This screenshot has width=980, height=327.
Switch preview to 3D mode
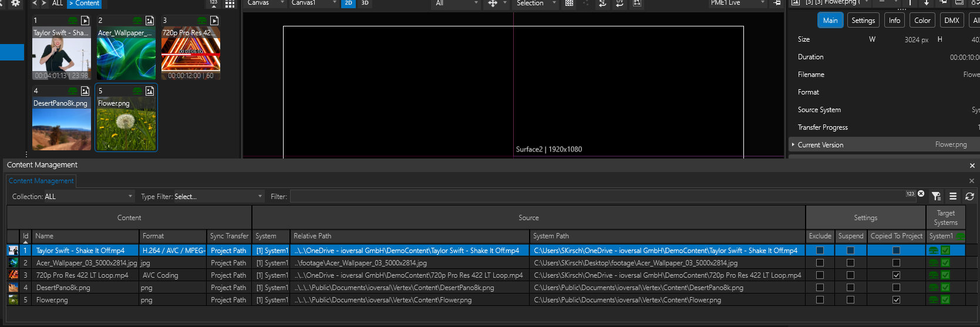point(365,4)
